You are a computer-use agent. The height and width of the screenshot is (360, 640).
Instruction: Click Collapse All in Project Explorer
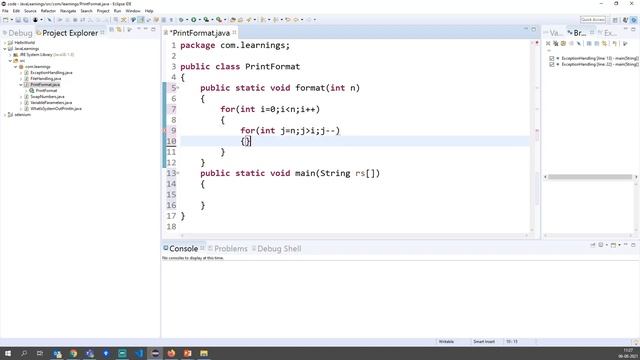pyautogui.click(x=111, y=29)
